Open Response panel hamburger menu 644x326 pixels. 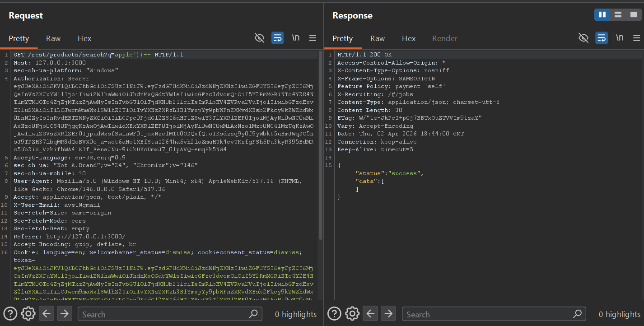coord(636,38)
